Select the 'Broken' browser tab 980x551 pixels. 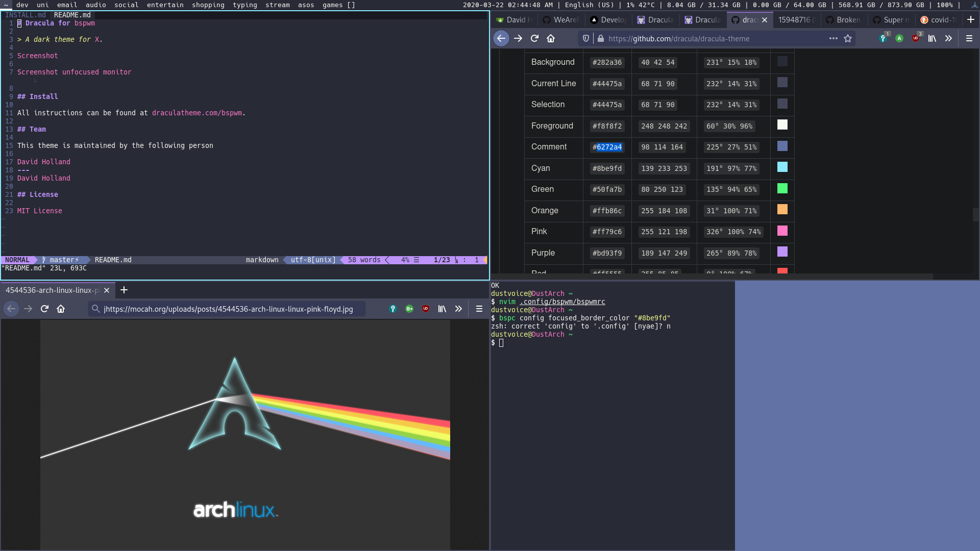tap(844, 20)
